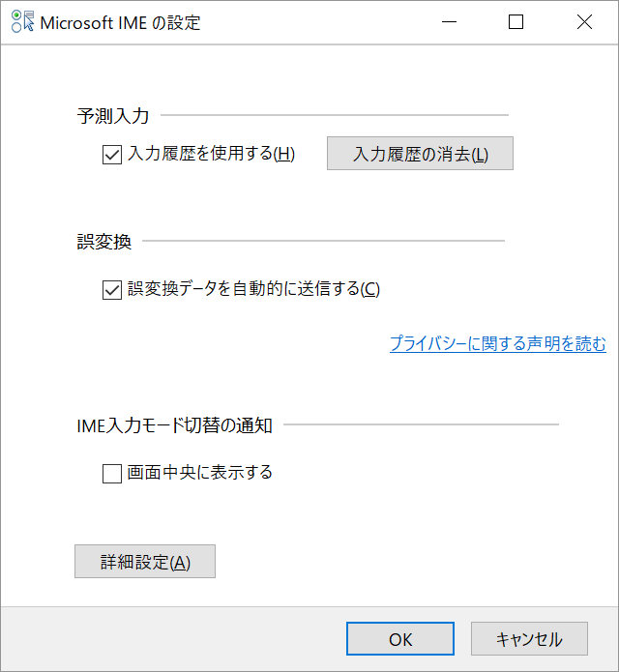Screen dimensions: 619x672
Task: Enable the 画面中央に表示する checkbox
Action: (x=111, y=474)
